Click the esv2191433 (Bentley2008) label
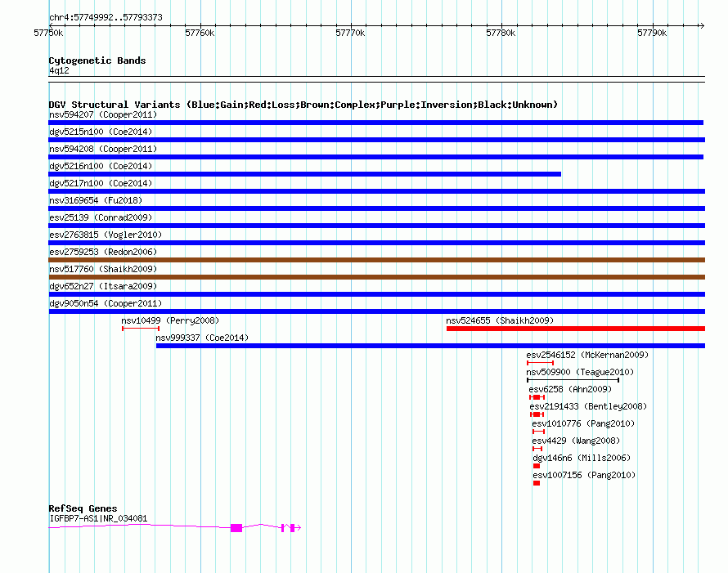728x573 pixels. 588,406
